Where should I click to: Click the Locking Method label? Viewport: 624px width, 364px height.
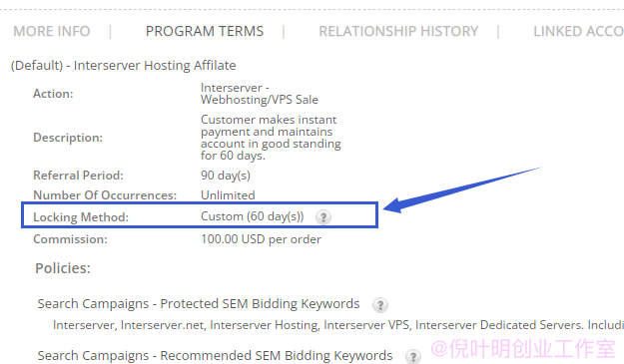(81, 217)
